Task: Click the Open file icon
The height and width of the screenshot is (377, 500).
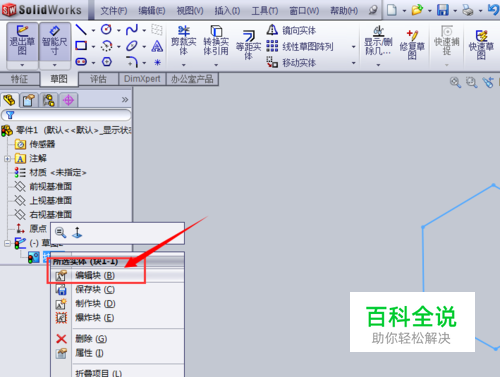Action: click(417, 10)
